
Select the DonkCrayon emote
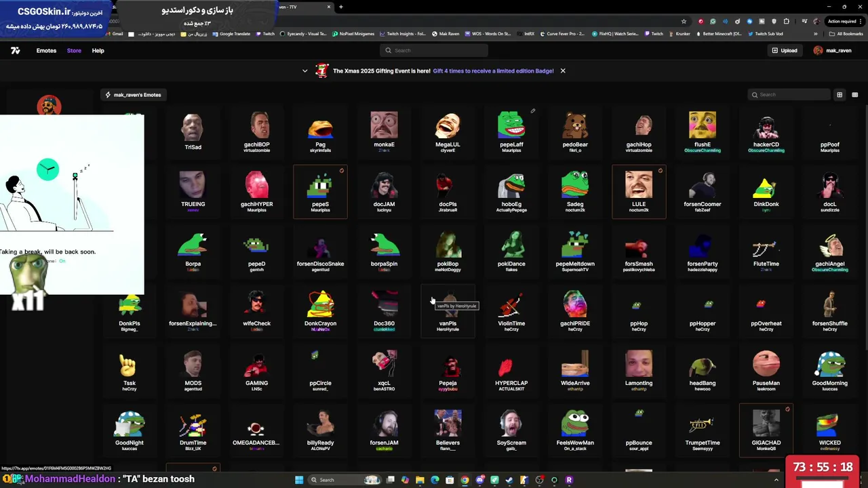[x=320, y=311]
